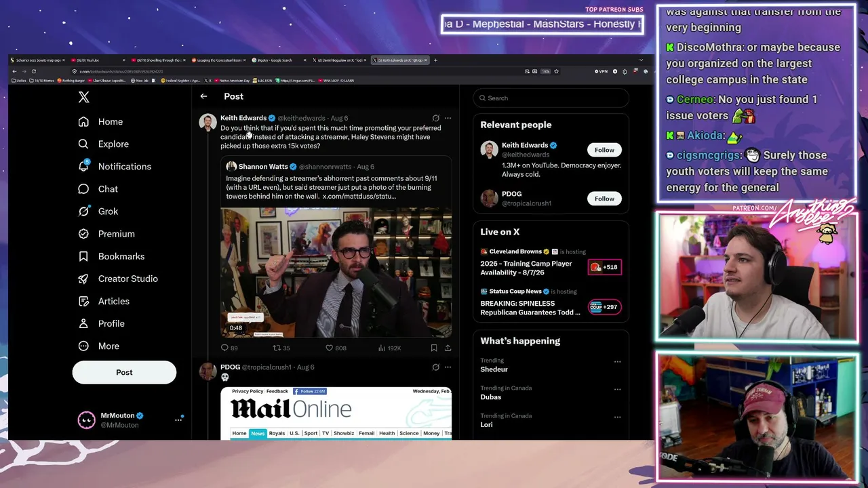Go back using the Post header arrow
The height and width of the screenshot is (488, 868).
click(x=203, y=97)
